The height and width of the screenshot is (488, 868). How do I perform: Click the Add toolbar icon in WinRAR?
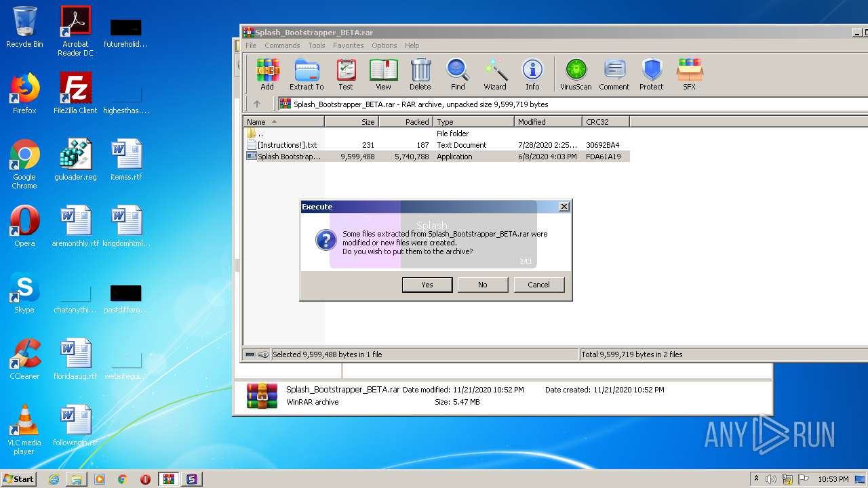point(267,75)
